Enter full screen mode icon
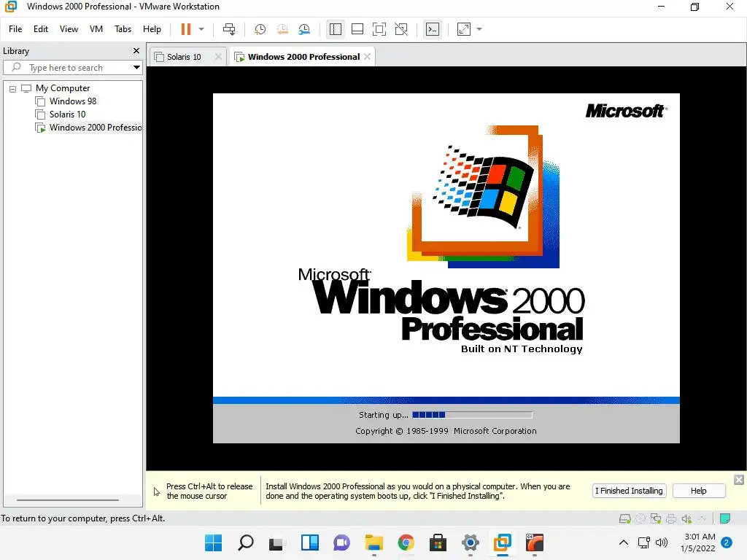This screenshot has width=747, height=560. pyautogui.click(x=379, y=29)
